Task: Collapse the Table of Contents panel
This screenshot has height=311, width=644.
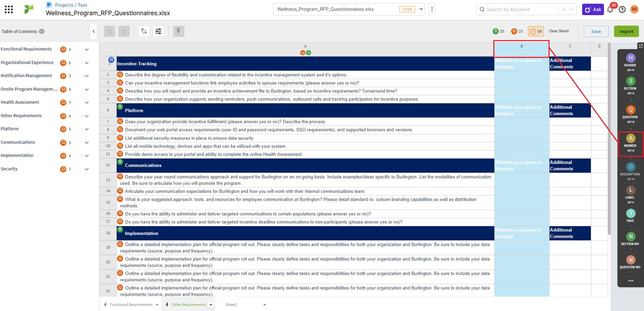Action: pos(93,31)
